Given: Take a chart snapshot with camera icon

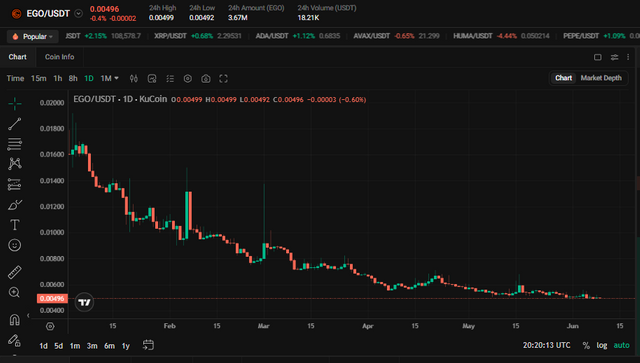Looking at the screenshot, I should tap(206, 78).
